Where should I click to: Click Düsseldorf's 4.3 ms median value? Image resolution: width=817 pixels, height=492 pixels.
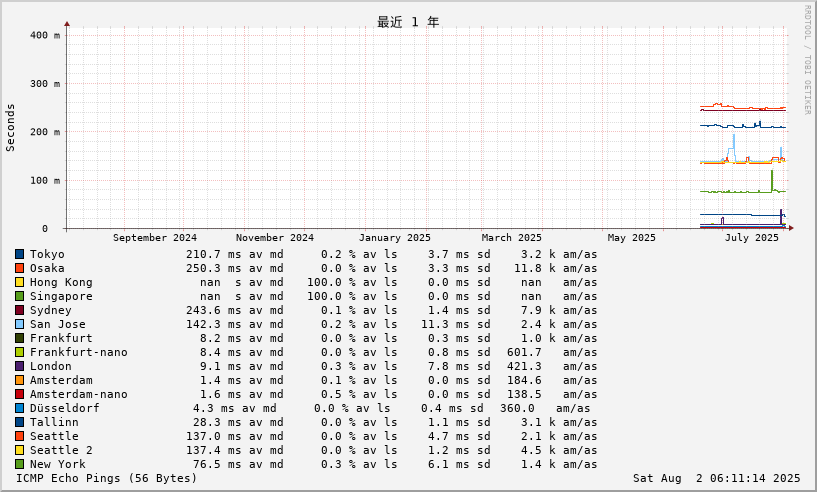click(x=214, y=409)
